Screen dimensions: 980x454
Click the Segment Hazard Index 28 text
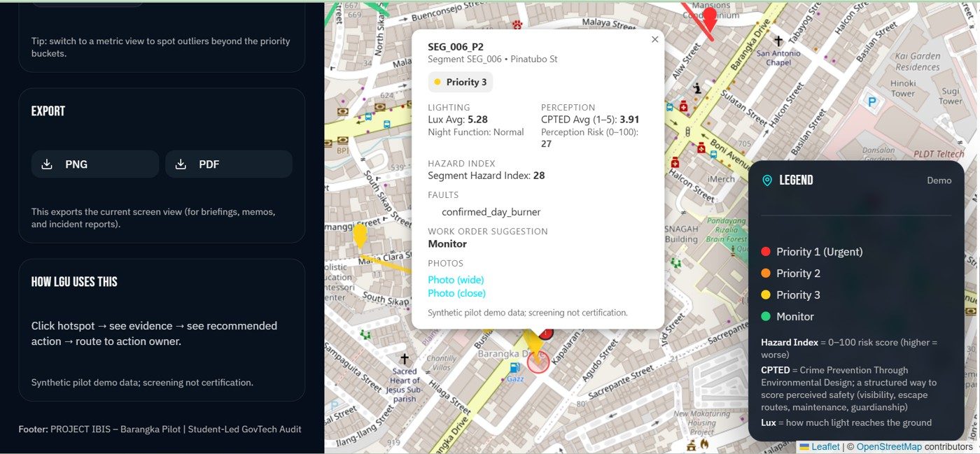click(486, 176)
